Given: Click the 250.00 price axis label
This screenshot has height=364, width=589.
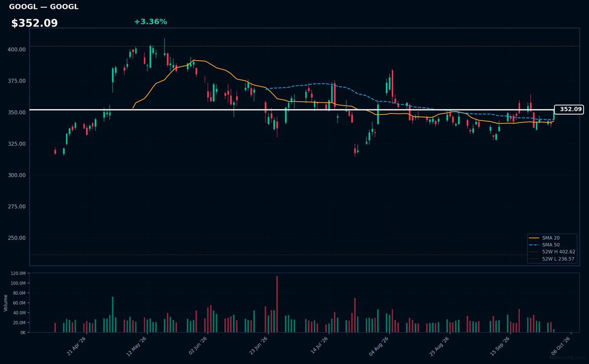Looking at the screenshot, I should coord(17,238).
